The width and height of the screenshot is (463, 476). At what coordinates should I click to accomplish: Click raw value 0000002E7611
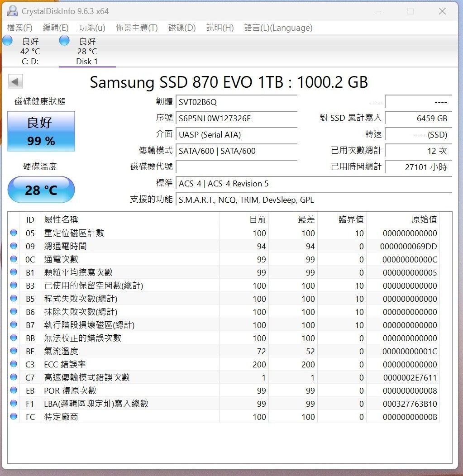point(410,378)
